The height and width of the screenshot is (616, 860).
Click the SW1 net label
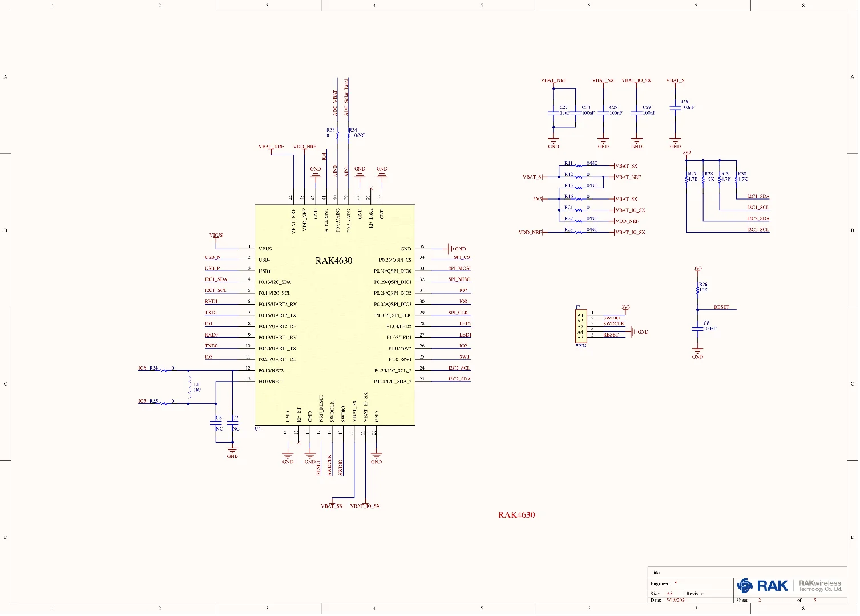(x=464, y=357)
